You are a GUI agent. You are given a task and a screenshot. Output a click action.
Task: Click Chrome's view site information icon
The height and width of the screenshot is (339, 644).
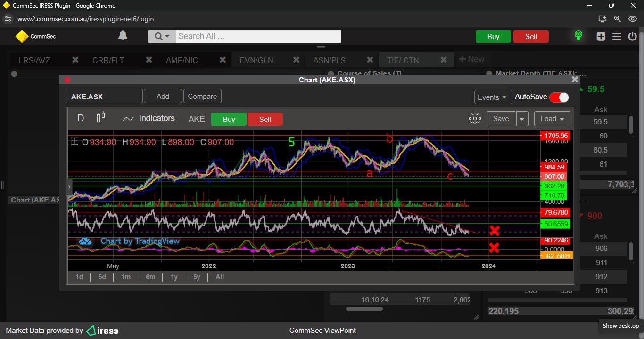click(x=8, y=19)
